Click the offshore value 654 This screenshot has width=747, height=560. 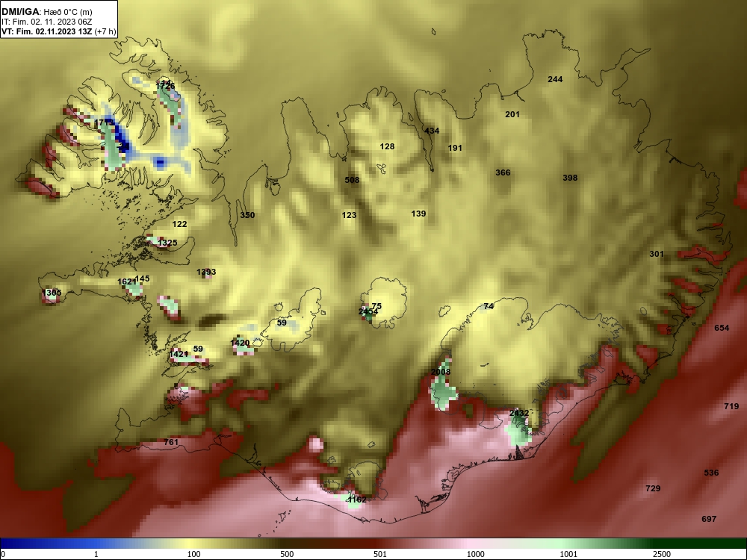click(722, 328)
